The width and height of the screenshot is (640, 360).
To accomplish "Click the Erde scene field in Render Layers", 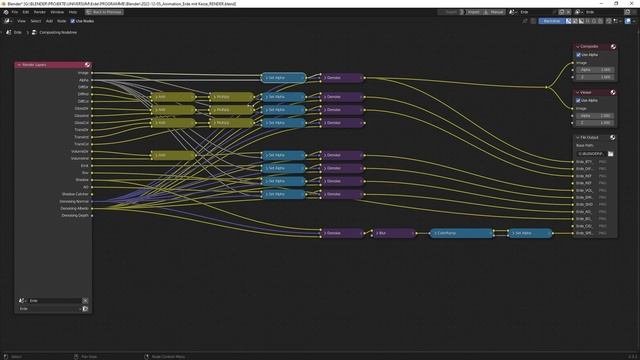I will (54, 300).
